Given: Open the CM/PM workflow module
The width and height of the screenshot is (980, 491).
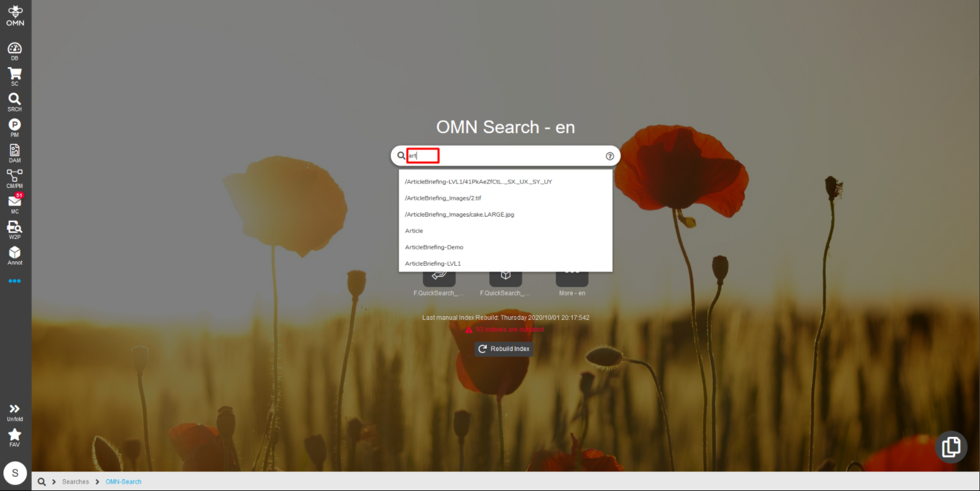Looking at the screenshot, I should tap(15, 179).
